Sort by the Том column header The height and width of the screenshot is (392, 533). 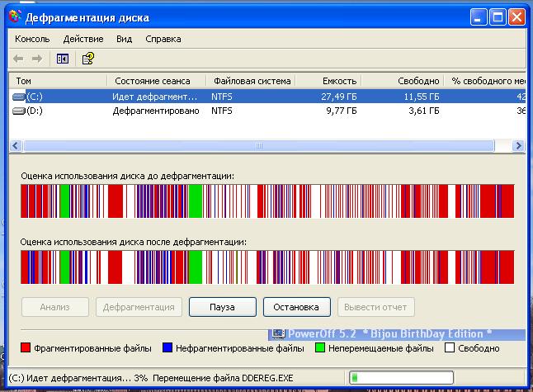[58, 81]
